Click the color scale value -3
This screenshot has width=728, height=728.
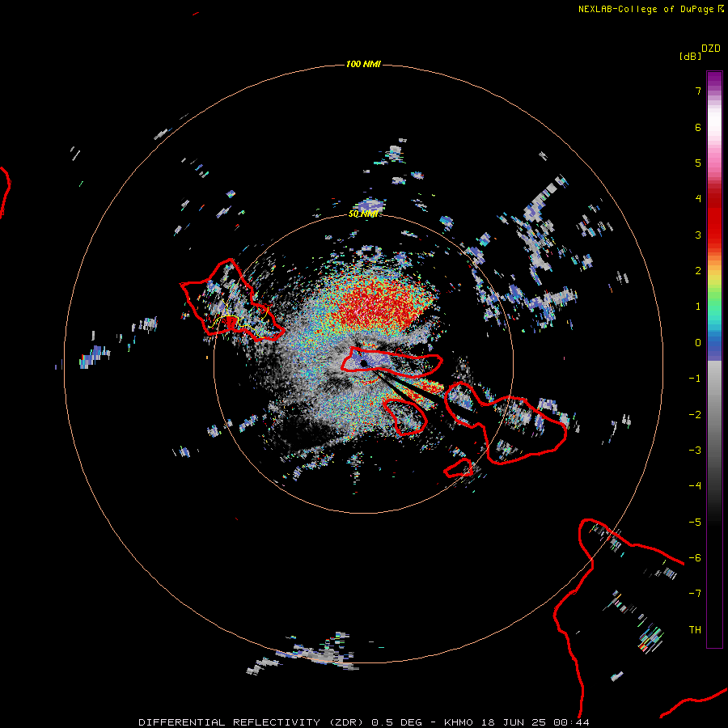click(x=695, y=451)
